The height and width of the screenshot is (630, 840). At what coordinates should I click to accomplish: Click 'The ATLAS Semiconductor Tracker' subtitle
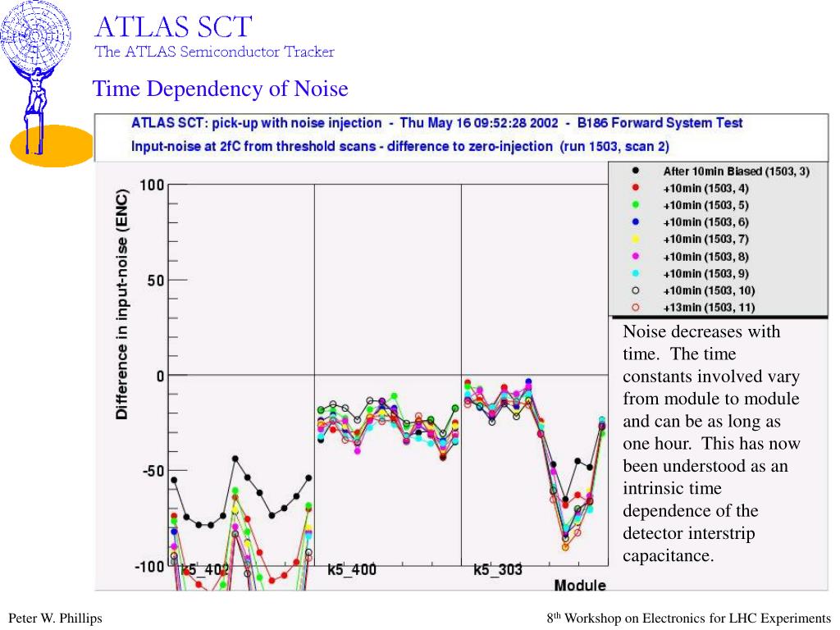214,52
